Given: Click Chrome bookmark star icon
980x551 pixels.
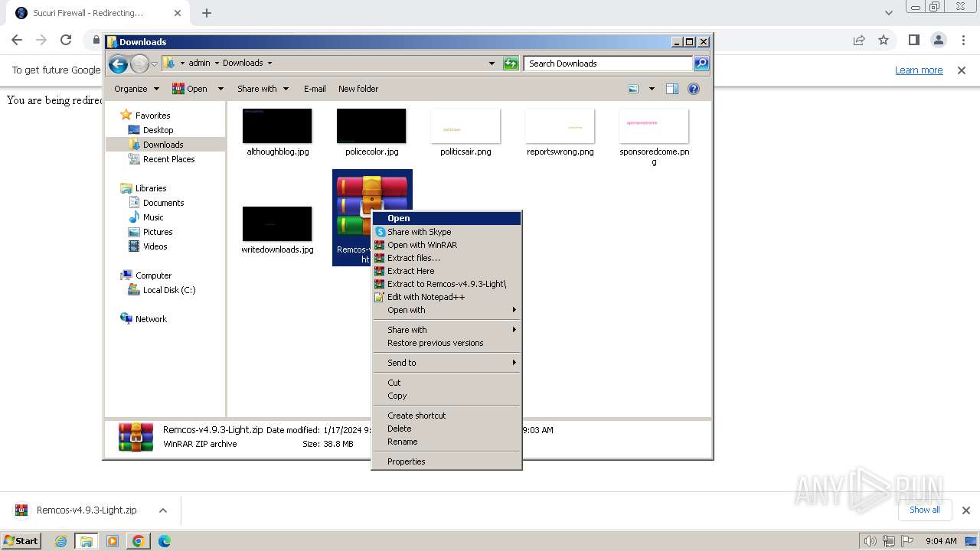Looking at the screenshot, I should tap(884, 40).
